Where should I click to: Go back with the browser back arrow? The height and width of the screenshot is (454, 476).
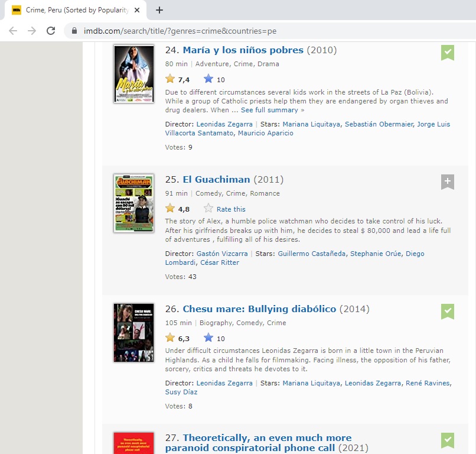tap(13, 31)
